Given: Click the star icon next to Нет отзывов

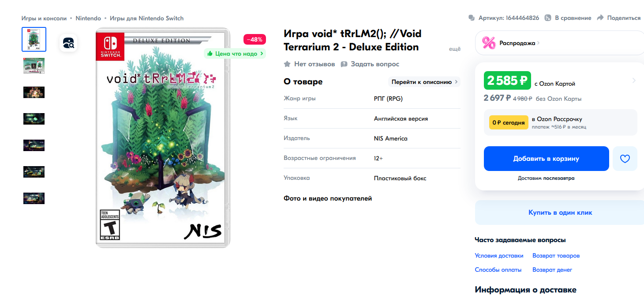Looking at the screenshot, I should [287, 64].
